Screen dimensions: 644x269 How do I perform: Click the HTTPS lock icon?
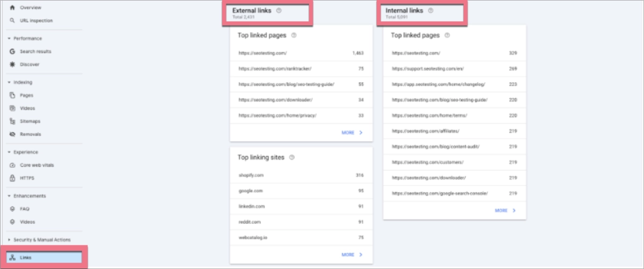[12, 178]
